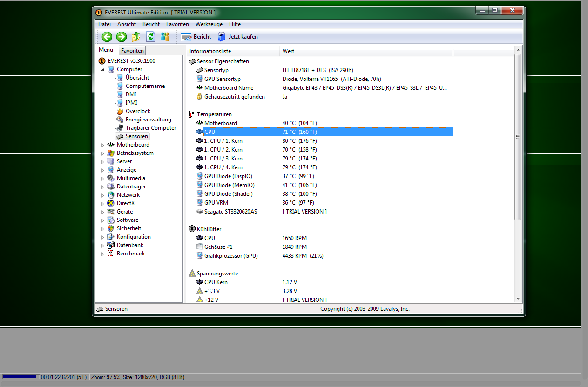Open the Werkzeuge menu
588x387 pixels.
209,24
